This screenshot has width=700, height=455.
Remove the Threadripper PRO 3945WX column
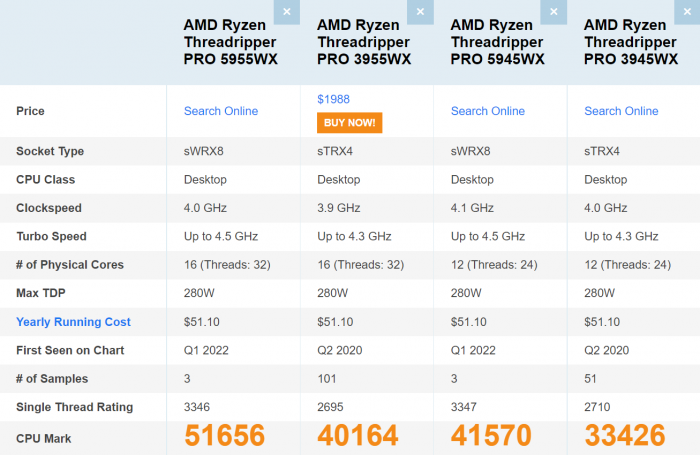(687, 12)
